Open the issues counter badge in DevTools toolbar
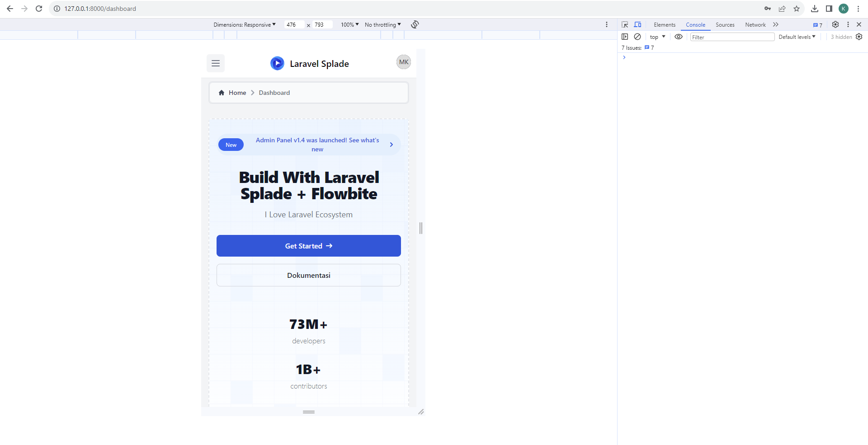Screen dimensions: 868x445 (x=818, y=25)
